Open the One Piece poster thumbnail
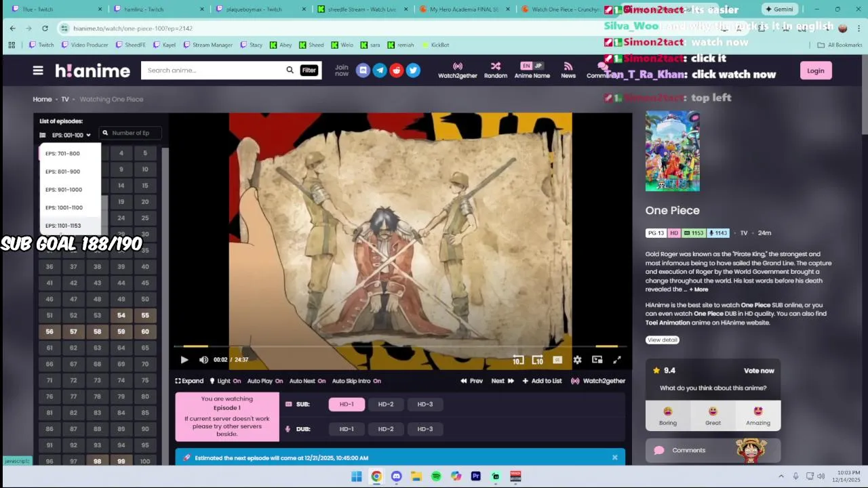Viewport: 868px width, 488px height. pos(673,150)
